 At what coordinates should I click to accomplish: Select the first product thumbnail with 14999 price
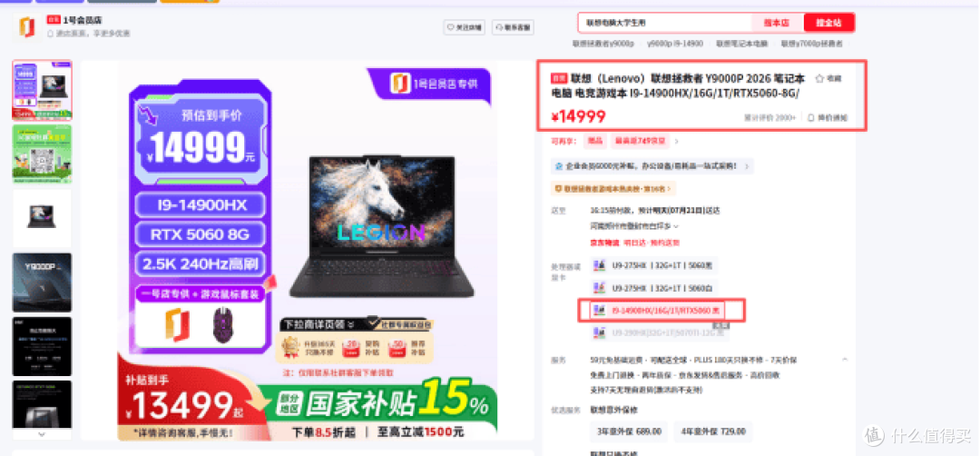[x=42, y=90]
